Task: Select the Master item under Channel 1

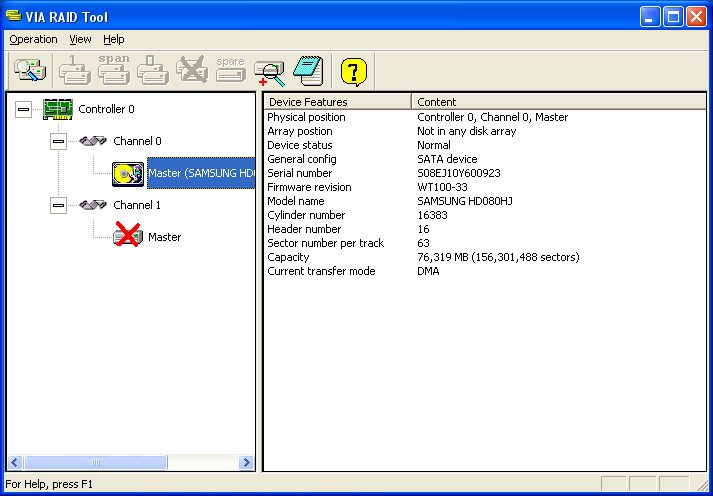Action: 165,237
